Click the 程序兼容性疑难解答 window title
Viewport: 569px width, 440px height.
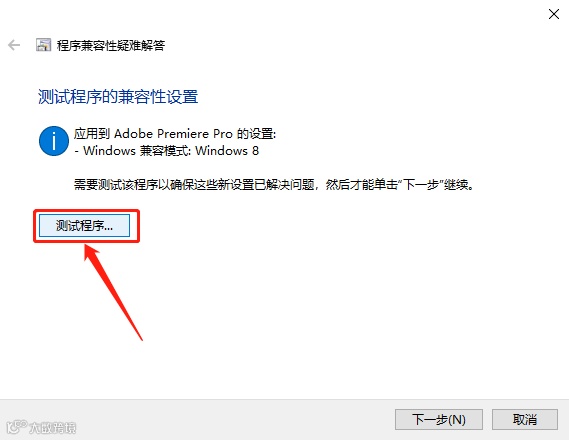pos(111,45)
